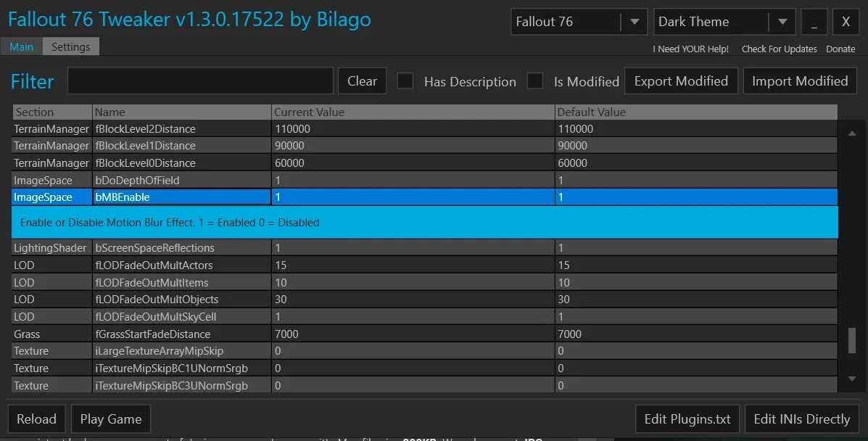Open Edit Plugins.txt
This screenshot has height=441, width=868.
pos(687,419)
